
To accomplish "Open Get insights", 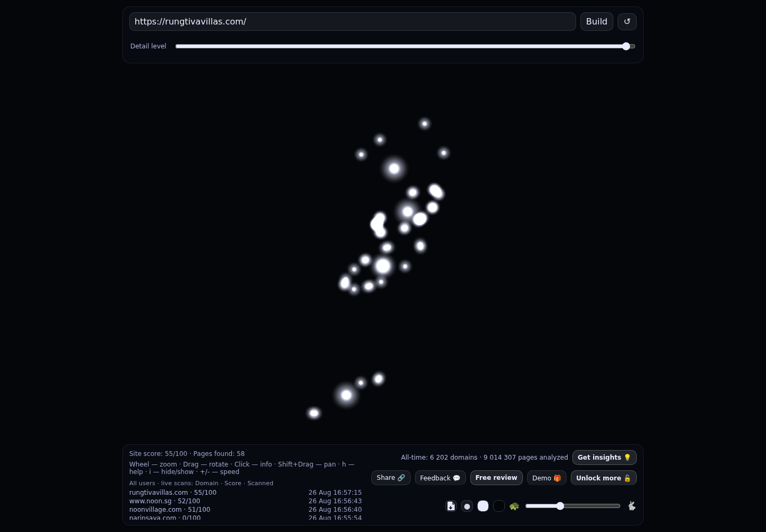I will (604, 458).
